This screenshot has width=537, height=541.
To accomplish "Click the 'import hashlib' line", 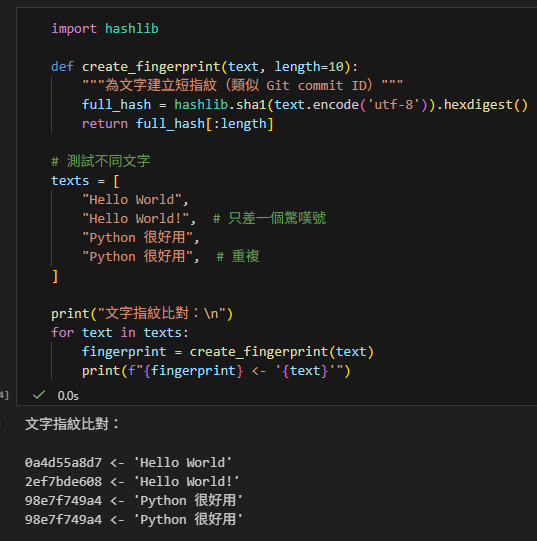I will coord(105,29).
